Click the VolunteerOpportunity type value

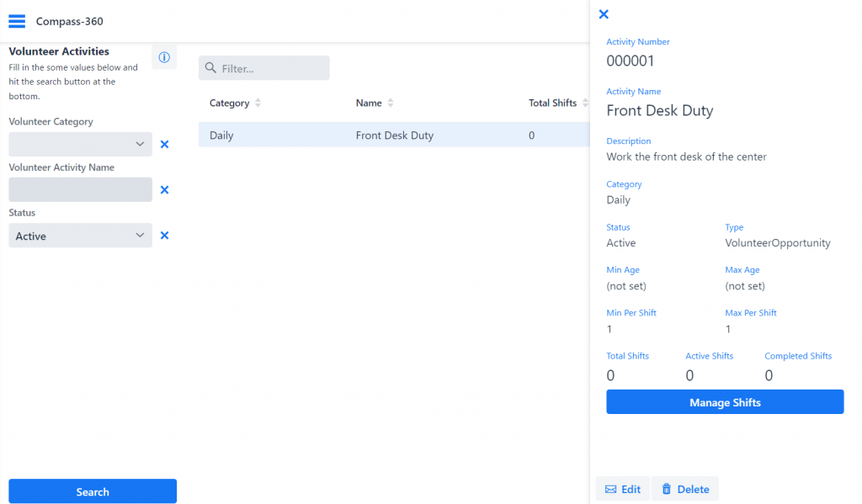point(778,243)
